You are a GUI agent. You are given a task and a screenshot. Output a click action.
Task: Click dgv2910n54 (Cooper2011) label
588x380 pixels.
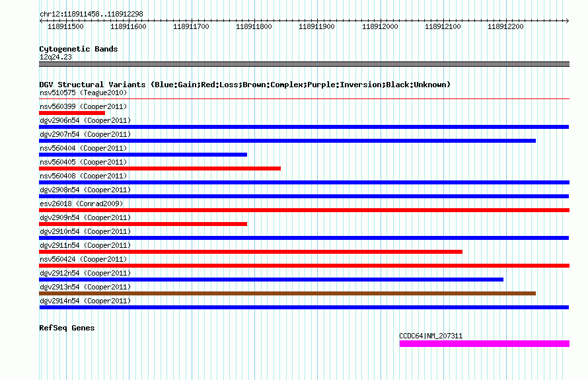[x=85, y=231]
